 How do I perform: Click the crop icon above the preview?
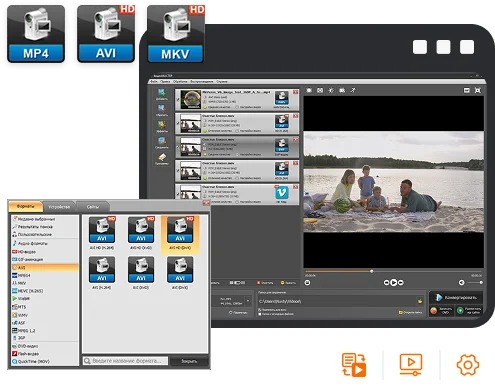[x=320, y=90]
